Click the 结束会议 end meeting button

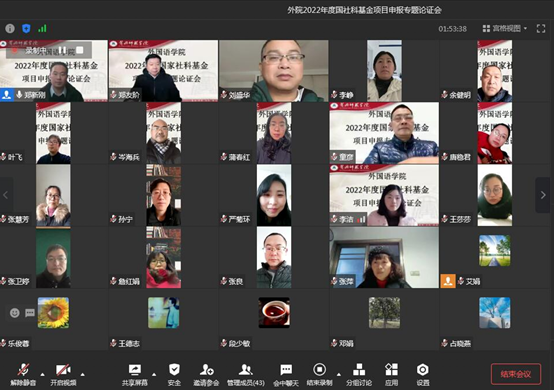[x=516, y=374]
